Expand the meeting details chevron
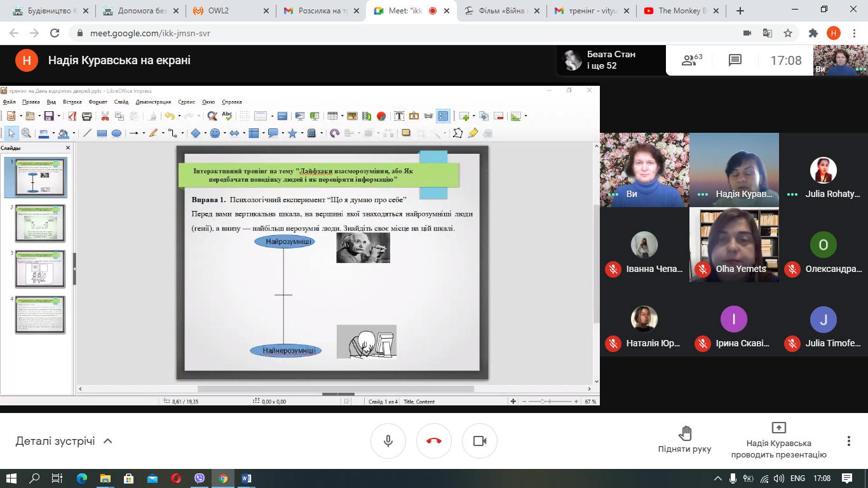 click(107, 441)
